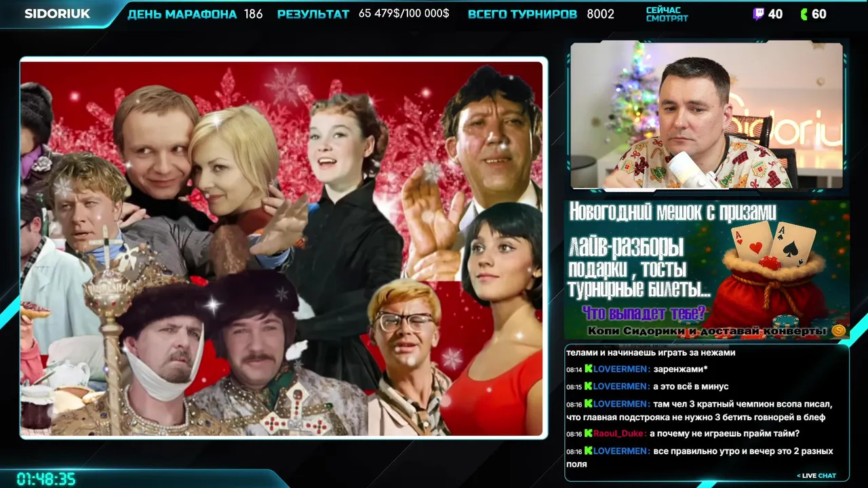
Task: Click the chat message 'заренжами*'
Action: [x=681, y=369]
